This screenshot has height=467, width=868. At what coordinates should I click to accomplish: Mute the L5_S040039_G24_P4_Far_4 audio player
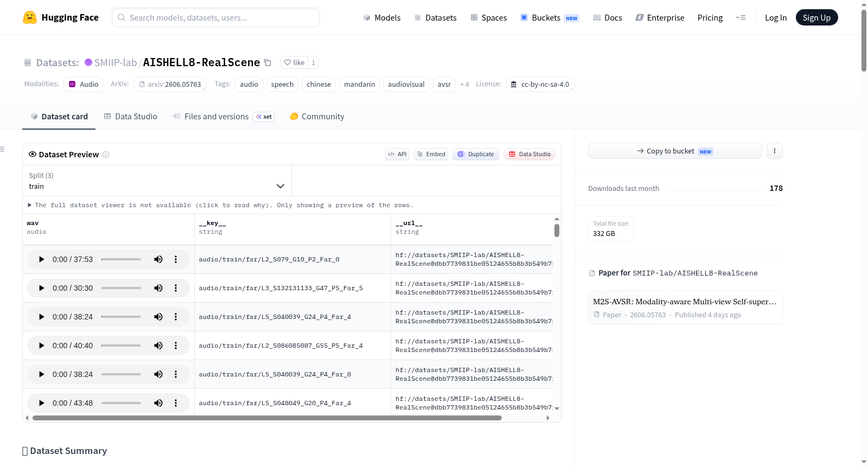(x=158, y=317)
